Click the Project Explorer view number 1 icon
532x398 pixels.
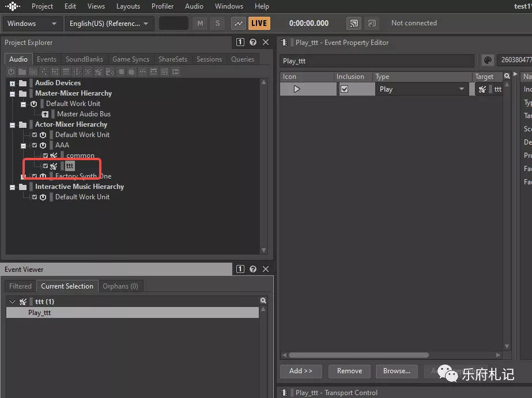[240, 42]
